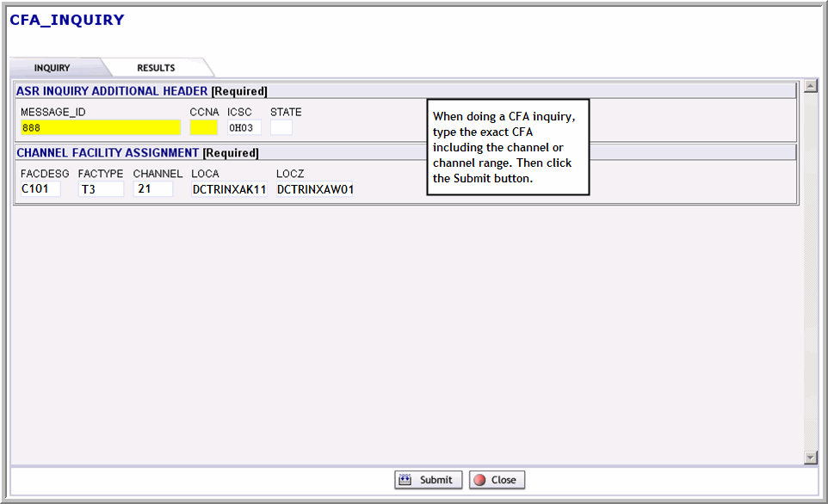Focus the LOCA field DCTRINXAK11
828x504 pixels.
[229, 189]
